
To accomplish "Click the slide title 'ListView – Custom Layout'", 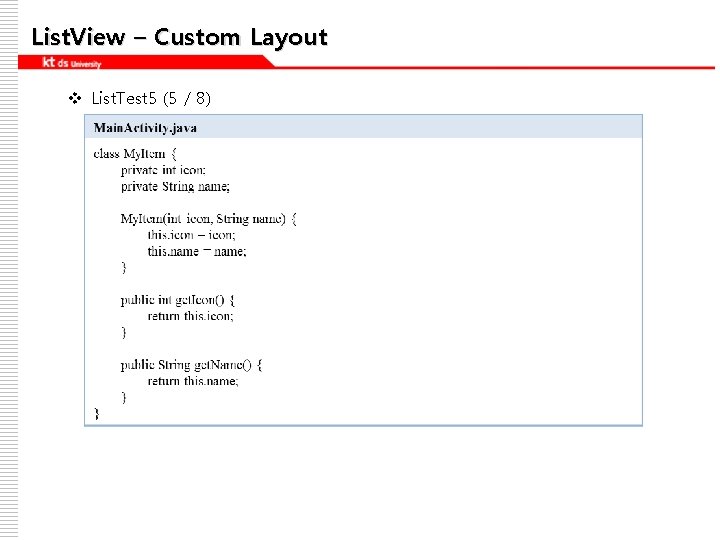I will coord(180,38).
